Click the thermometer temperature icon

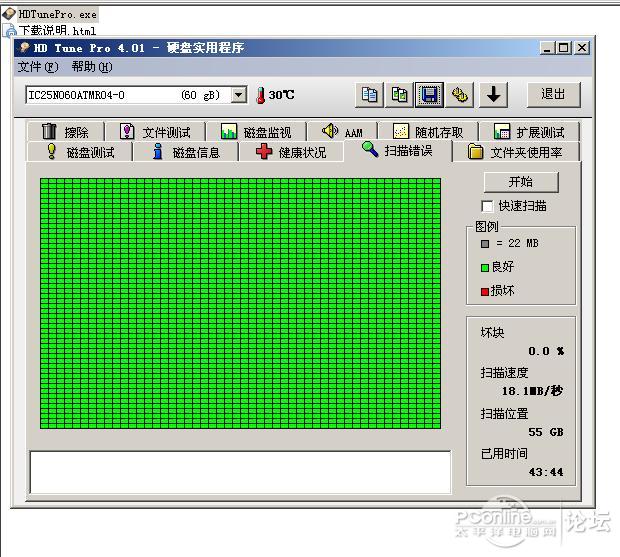261,95
